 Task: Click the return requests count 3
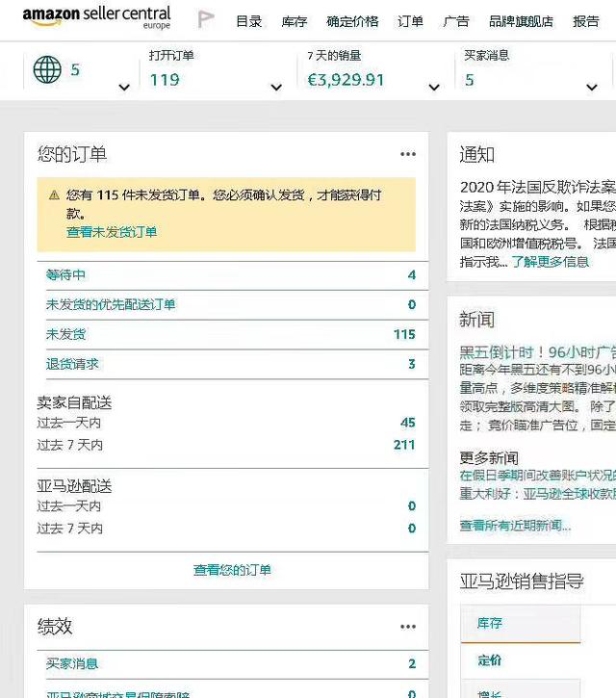pos(412,364)
